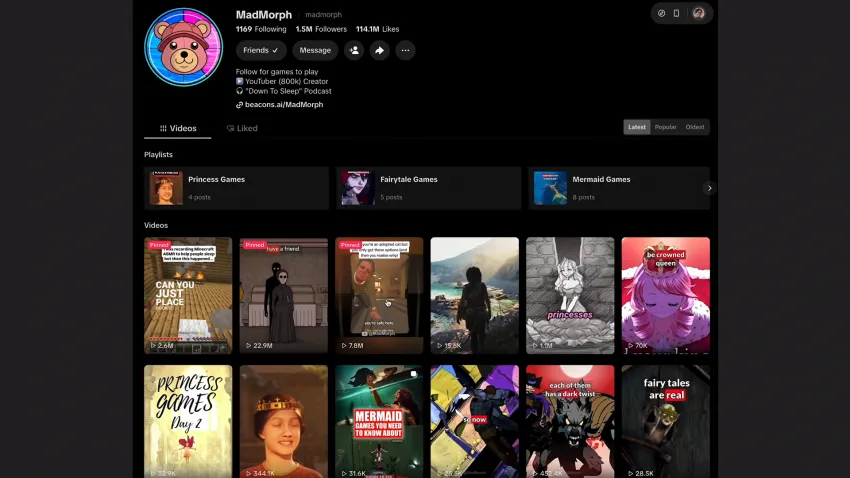View the 1169 Following list
This screenshot has height=478, width=850.
point(261,29)
